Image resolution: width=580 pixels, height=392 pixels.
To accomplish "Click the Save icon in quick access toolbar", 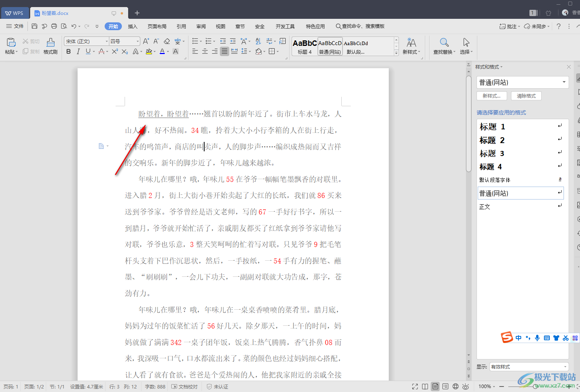I will click(x=34, y=26).
